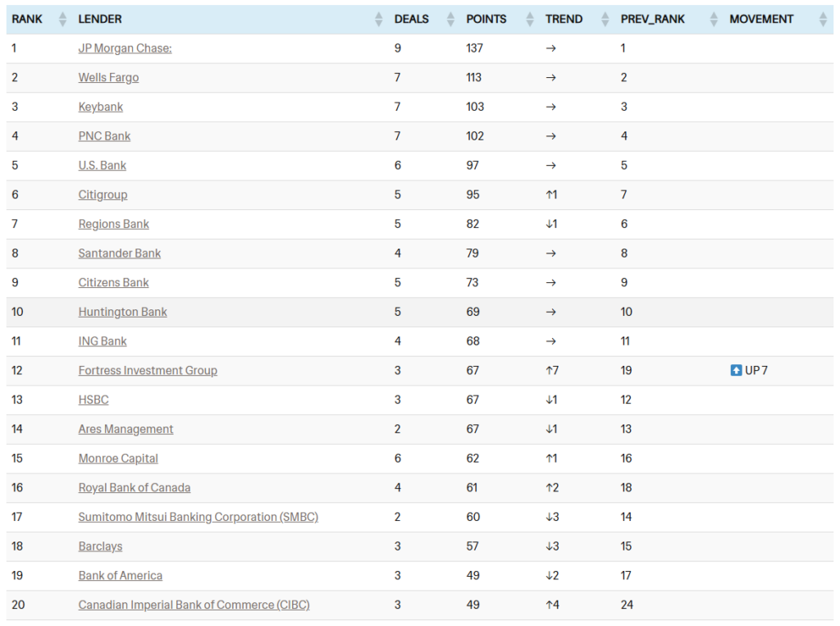Open the Santander Bank link
Screen dimensions: 840x626
coord(120,254)
